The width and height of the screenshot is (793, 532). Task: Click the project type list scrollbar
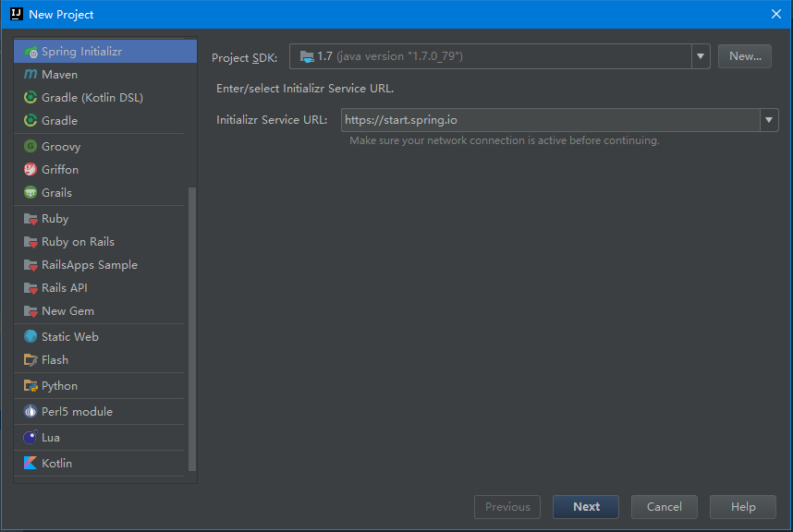(192, 329)
